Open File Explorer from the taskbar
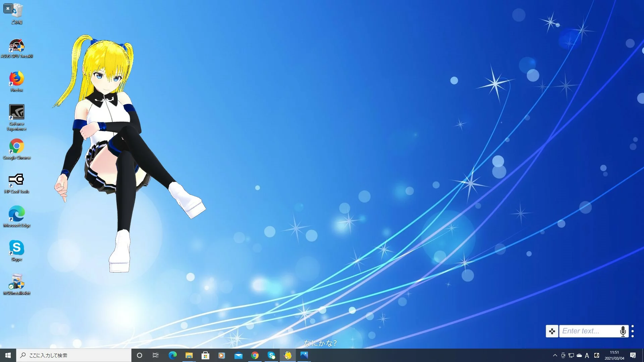This screenshot has width=644, height=362. coord(189,355)
